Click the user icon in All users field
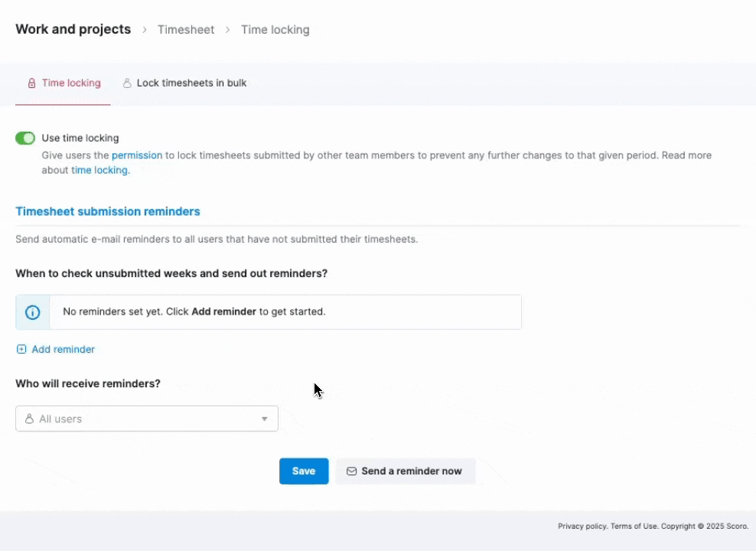The image size is (756, 551). coord(29,419)
